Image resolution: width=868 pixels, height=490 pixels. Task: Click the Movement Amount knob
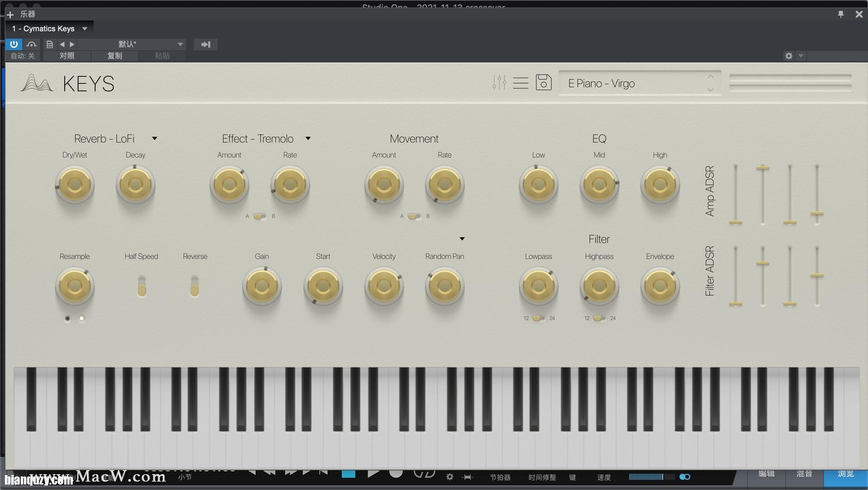384,185
